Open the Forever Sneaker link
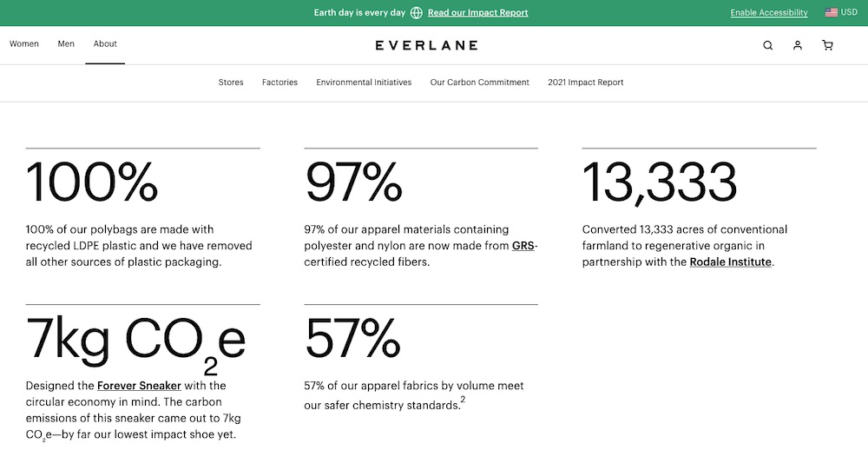Image resolution: width=868 pixels, height=470 pixels. click(139, 385)
